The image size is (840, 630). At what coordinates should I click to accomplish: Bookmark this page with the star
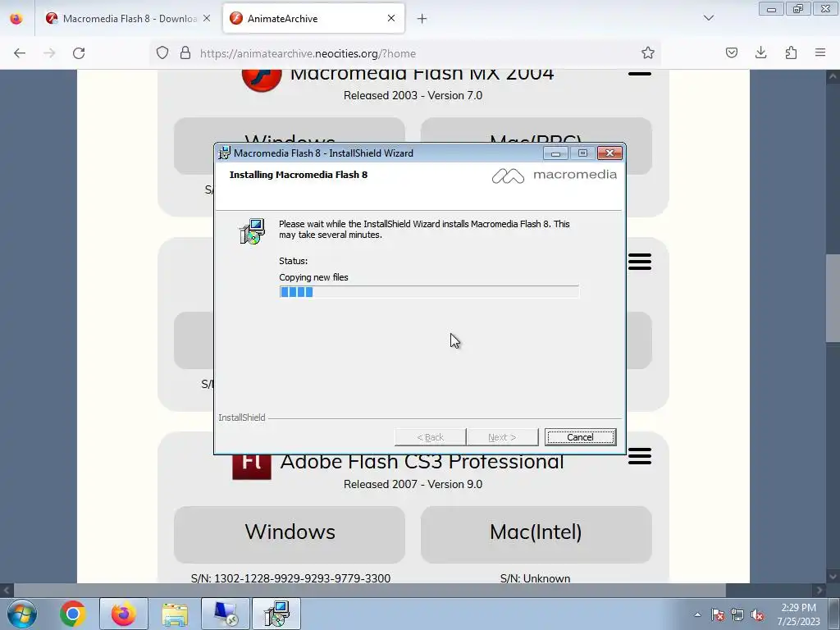[x=648, y=53]
